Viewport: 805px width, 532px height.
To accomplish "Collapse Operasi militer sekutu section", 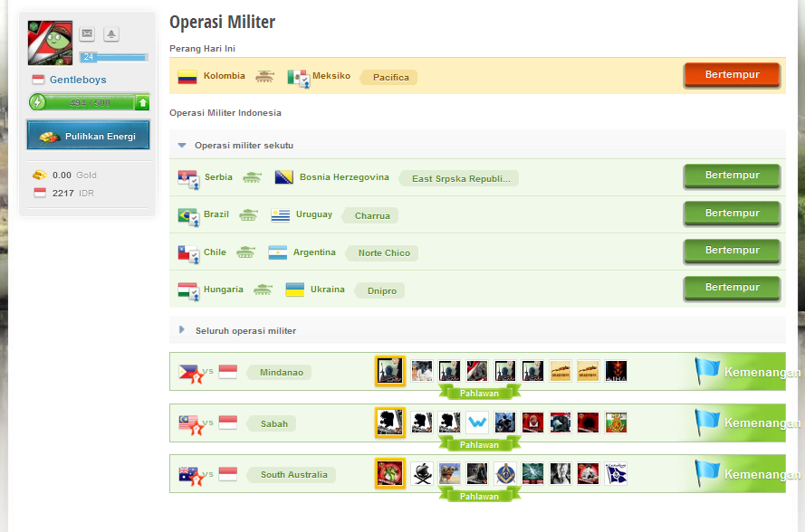I will click(x=182, y=145).
